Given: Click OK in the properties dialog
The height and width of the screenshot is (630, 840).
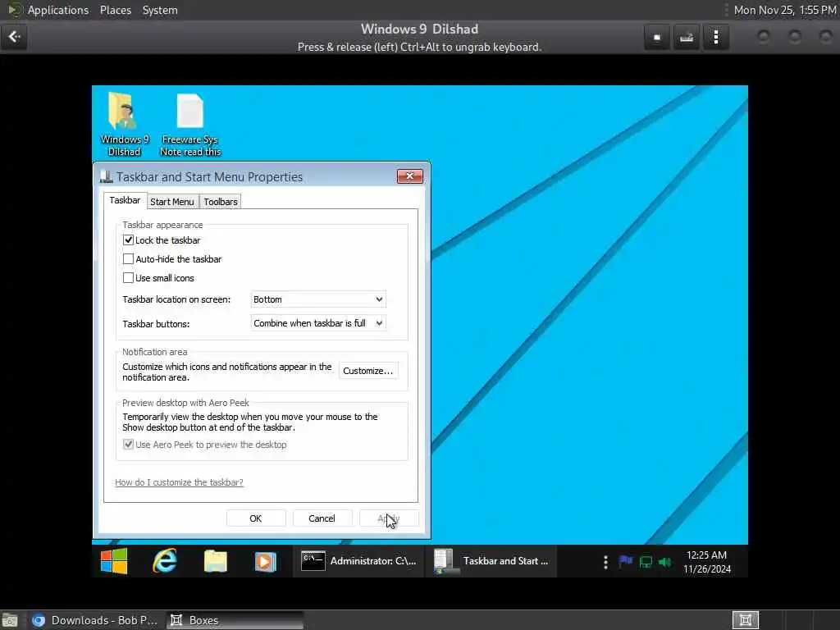Looking at the screenshot, I should click(x=256, y=518).
